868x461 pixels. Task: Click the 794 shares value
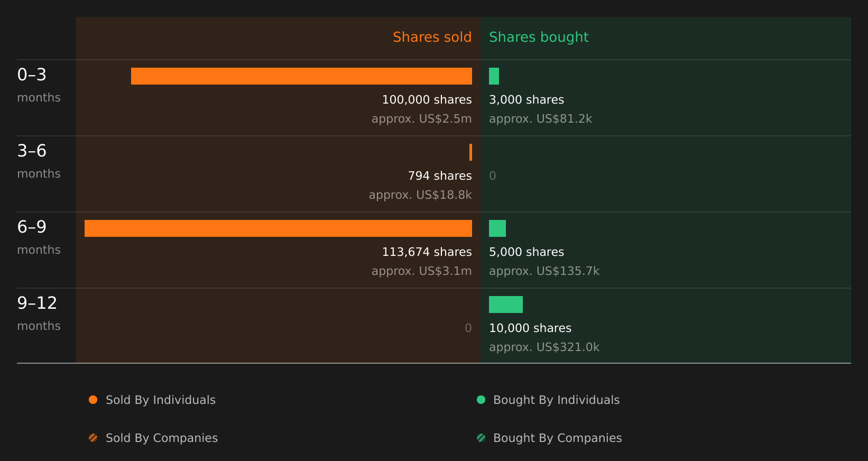pos(440,176)
